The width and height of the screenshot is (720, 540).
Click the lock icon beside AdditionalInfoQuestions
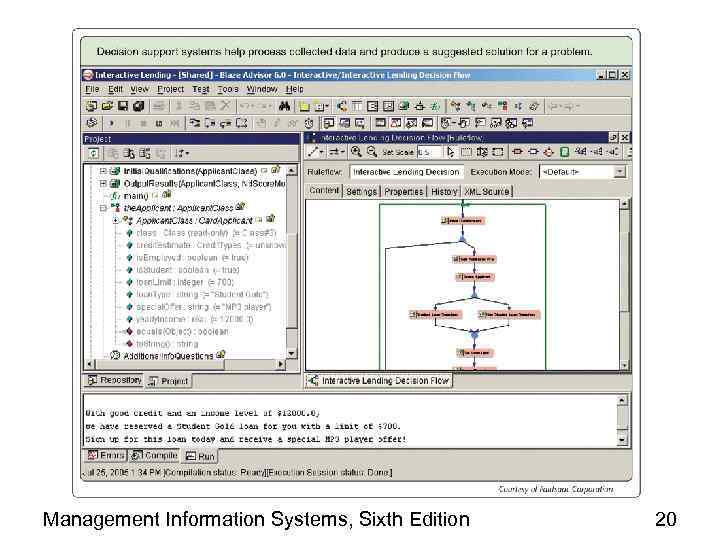221,354
